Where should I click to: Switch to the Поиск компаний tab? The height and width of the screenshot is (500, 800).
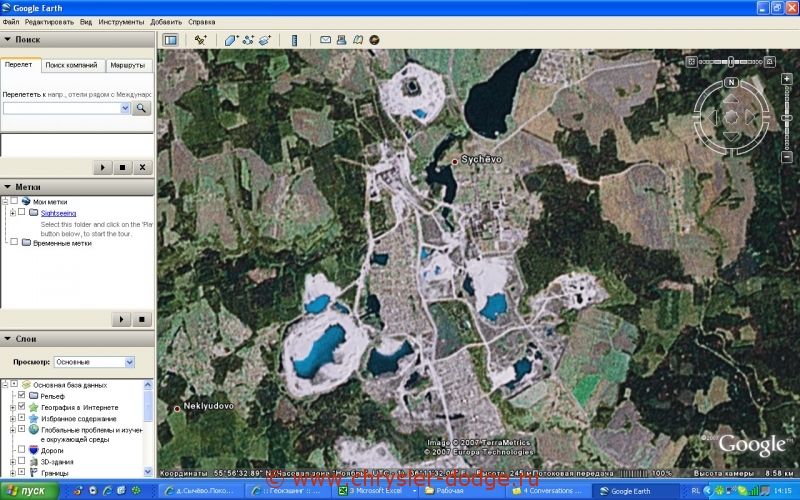point(71,65)
